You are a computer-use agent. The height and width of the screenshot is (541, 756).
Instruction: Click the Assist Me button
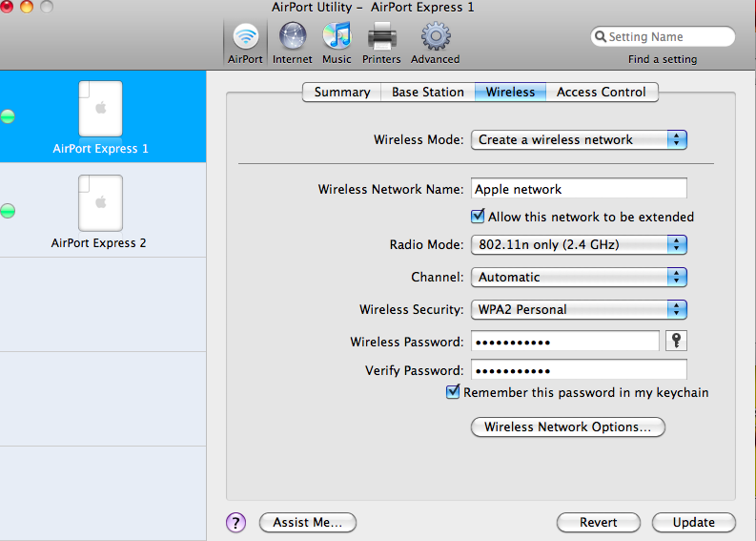[x=308, y=522]
